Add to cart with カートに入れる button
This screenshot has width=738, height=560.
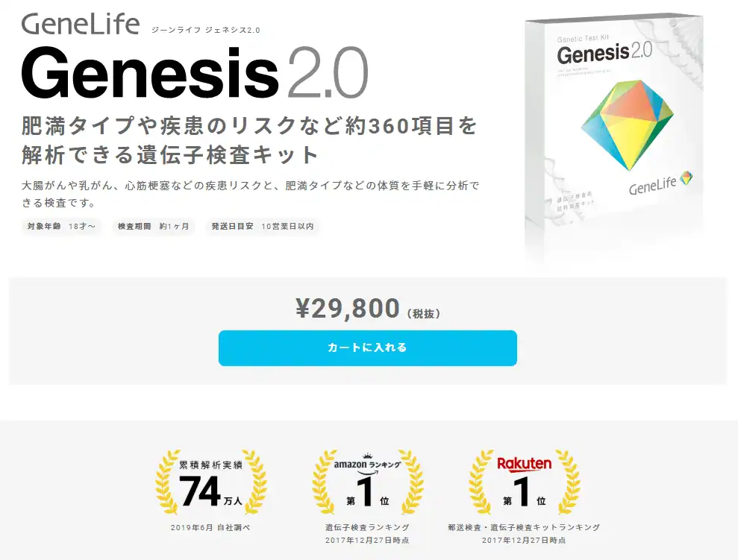click(x=368, y=348)
